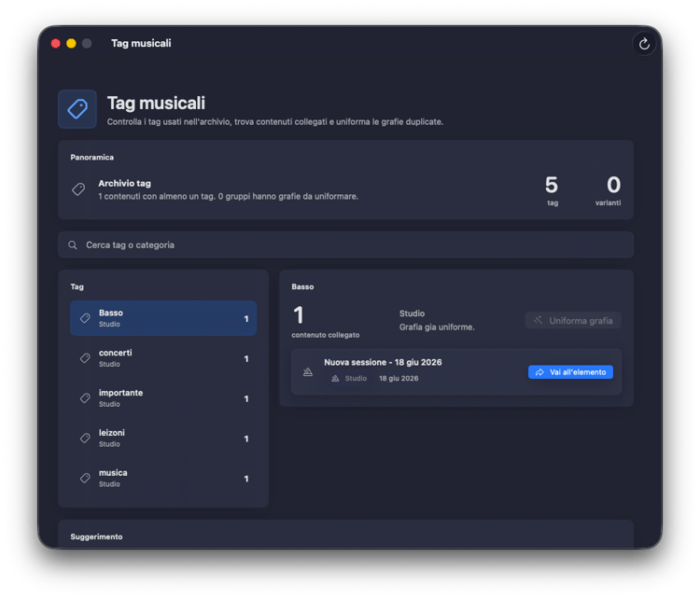Click small studio icon next to Studio label

335,379
